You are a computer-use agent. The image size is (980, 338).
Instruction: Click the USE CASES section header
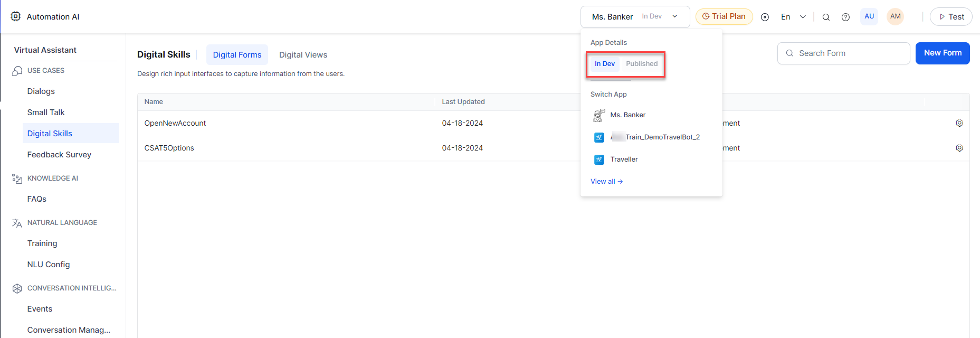click(46, 71)
